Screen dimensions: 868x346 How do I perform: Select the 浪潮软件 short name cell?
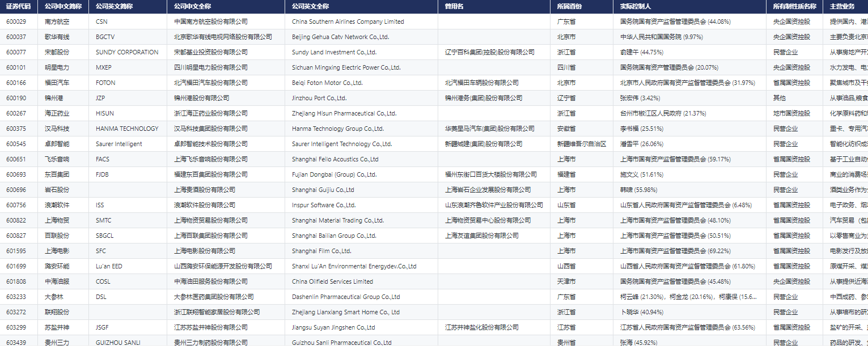click(x=63, y=205)
